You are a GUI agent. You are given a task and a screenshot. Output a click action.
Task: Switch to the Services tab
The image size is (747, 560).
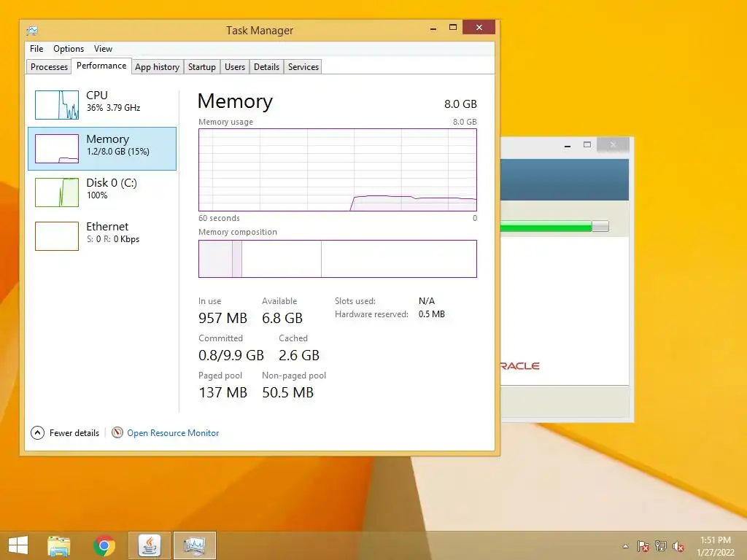303,66
